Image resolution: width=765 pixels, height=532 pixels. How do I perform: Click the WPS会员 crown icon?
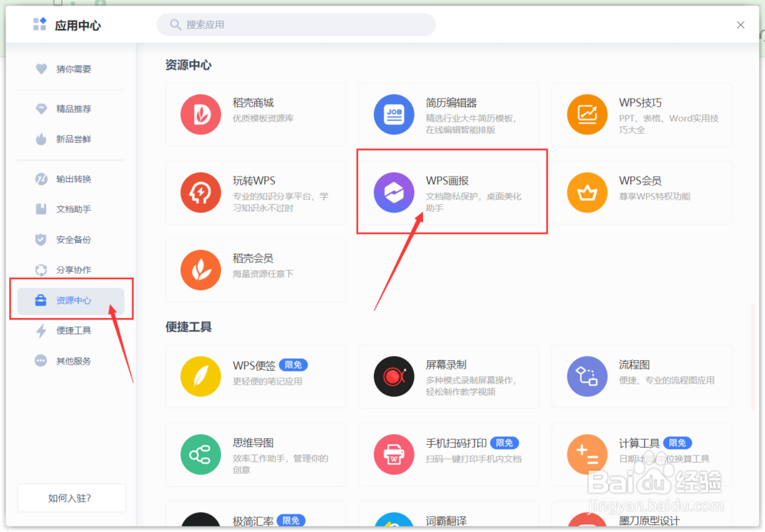(587, 193)
